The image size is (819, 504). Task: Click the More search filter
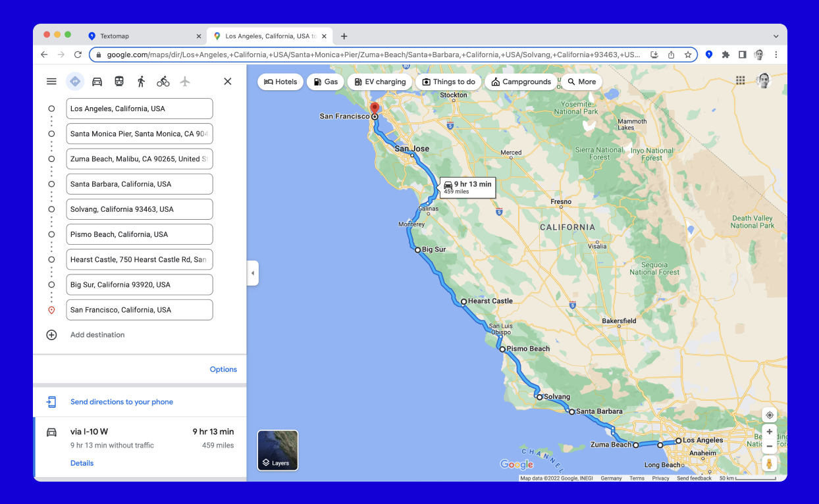pos(581,82)
